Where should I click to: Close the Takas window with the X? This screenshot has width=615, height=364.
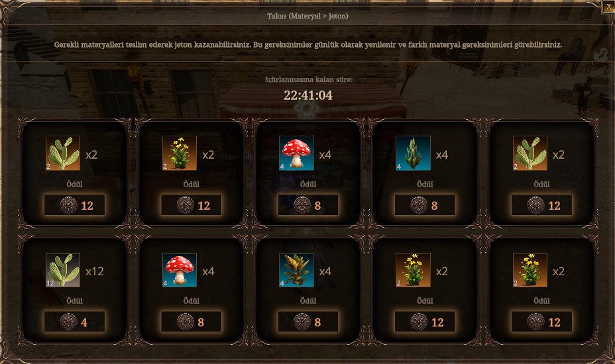[608, 6]
